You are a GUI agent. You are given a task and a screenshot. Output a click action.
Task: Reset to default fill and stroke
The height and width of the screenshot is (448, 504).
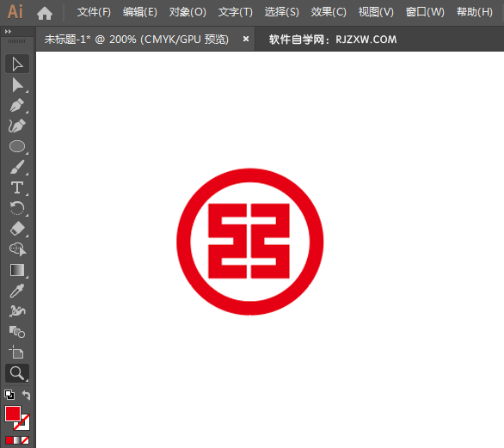click(x=9, y=395)
